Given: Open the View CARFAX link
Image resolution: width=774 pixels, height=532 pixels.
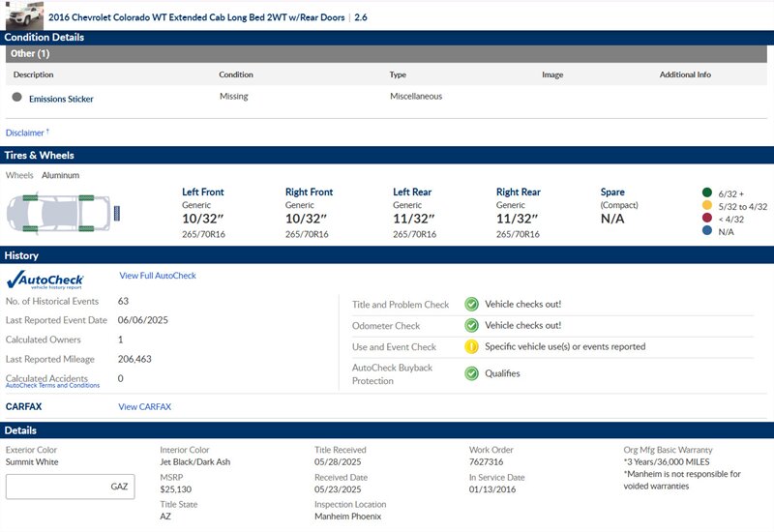Looking at the screenshot, I should pyautogui.click(x=144, y=407).
